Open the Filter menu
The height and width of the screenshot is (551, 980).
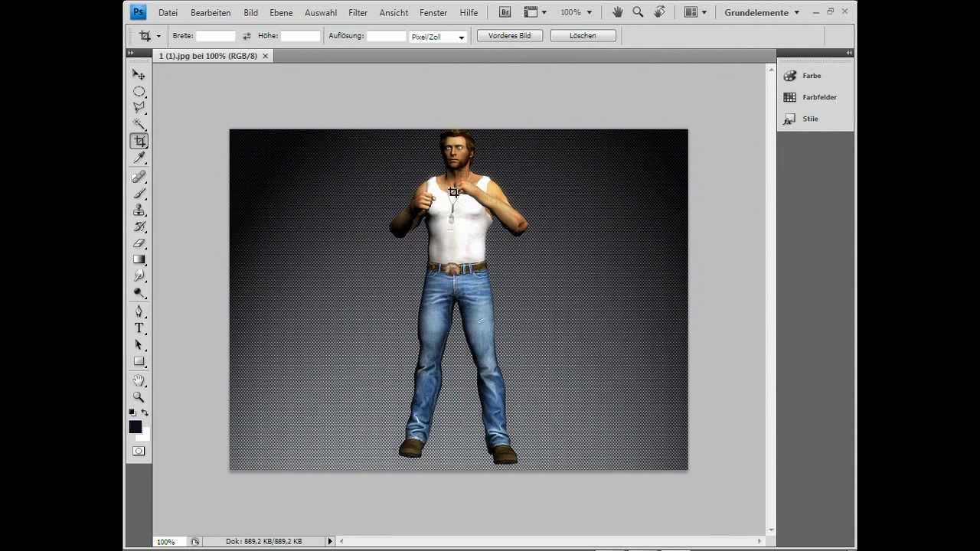tap(358, 13)
